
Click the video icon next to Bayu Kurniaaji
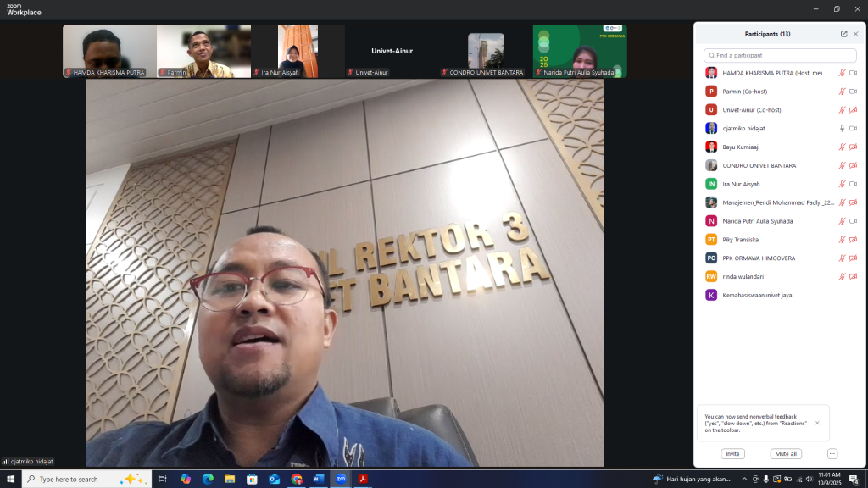click(x=854, y=147)
